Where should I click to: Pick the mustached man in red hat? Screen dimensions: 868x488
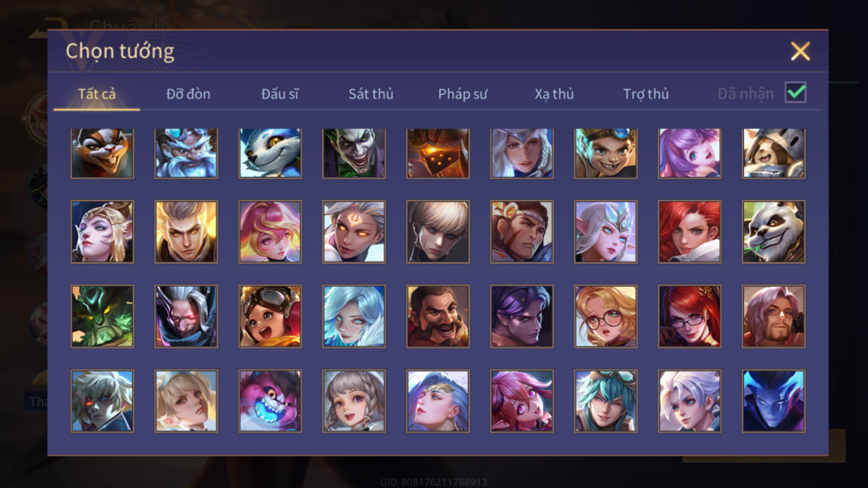pos(438,316)
